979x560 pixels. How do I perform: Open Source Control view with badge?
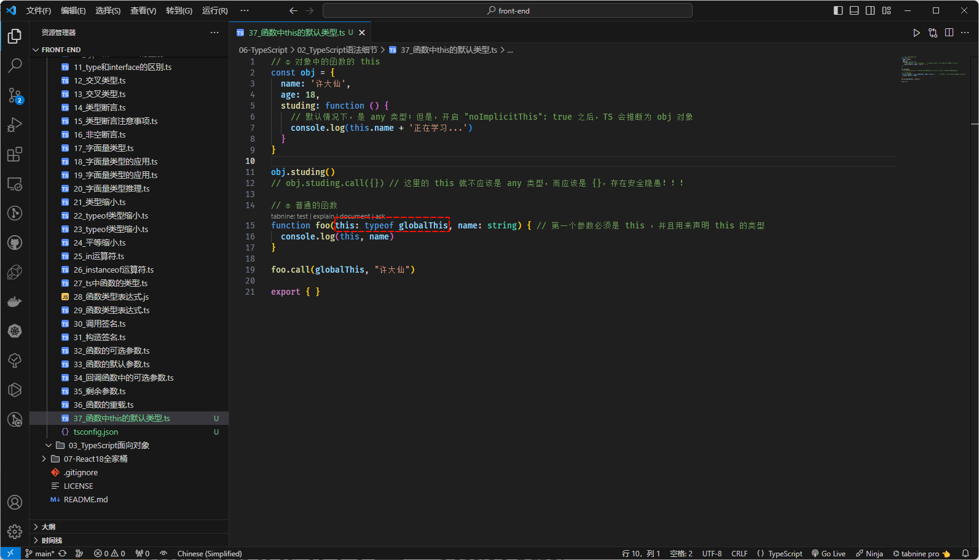click(15, 95)
